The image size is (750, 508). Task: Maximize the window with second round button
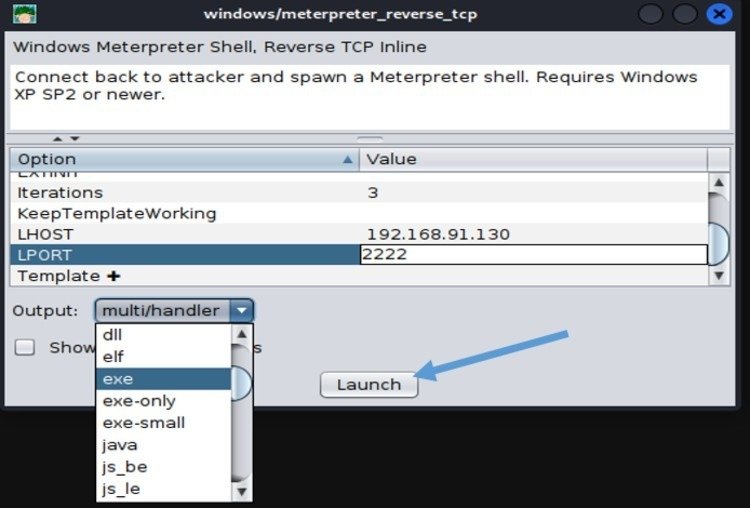[x=684, y=14]
